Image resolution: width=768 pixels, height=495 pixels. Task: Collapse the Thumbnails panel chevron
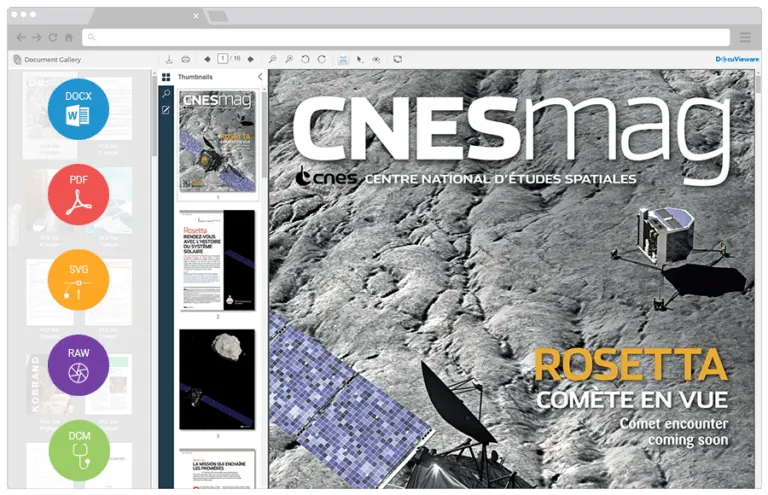[x=260, y=76]
